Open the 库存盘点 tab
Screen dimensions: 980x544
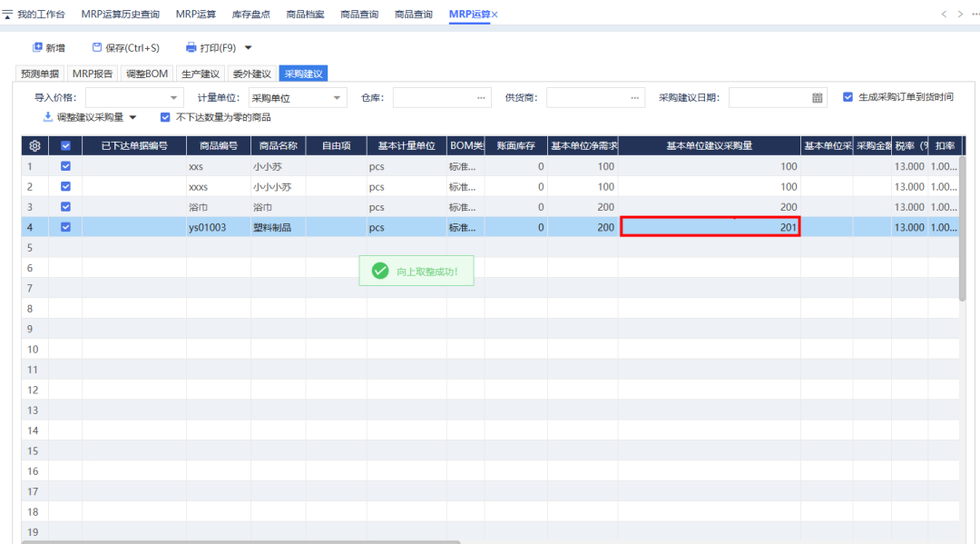251,15
